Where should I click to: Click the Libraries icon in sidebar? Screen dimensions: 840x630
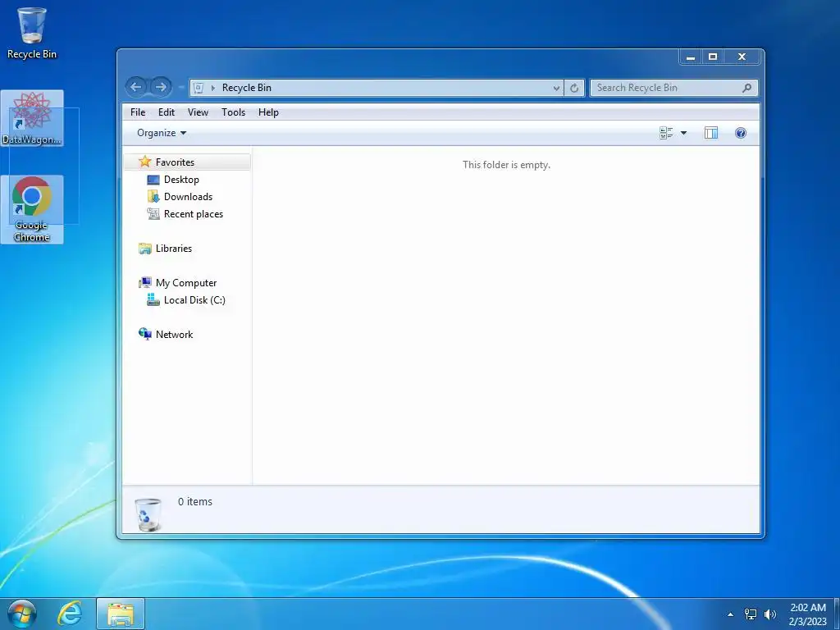coord(144,248)
